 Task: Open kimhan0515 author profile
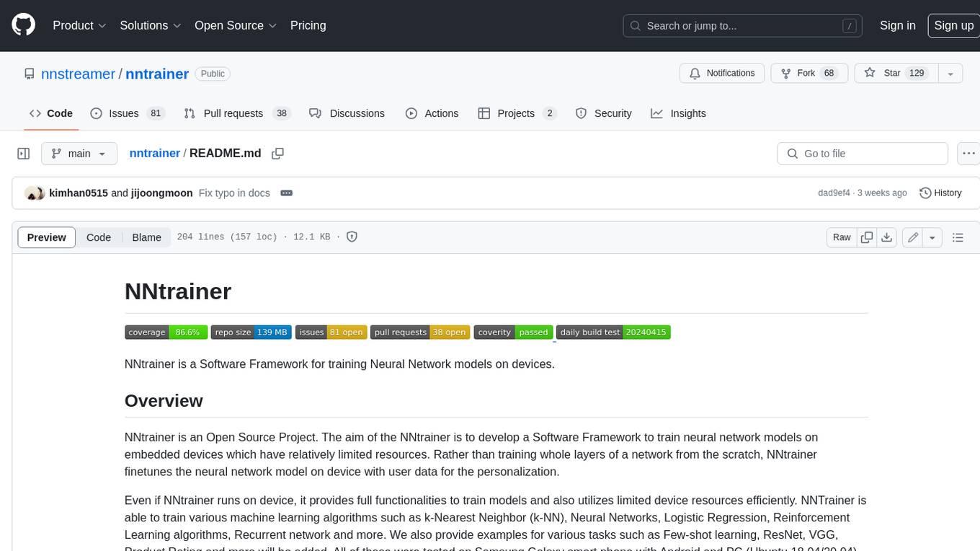point(79,193)
